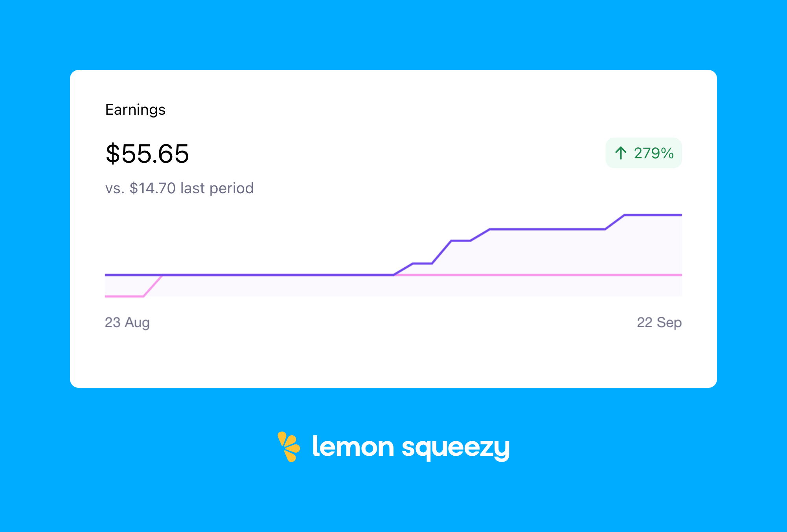Click the long middle plateau of purple line

(x=546, y=229)
